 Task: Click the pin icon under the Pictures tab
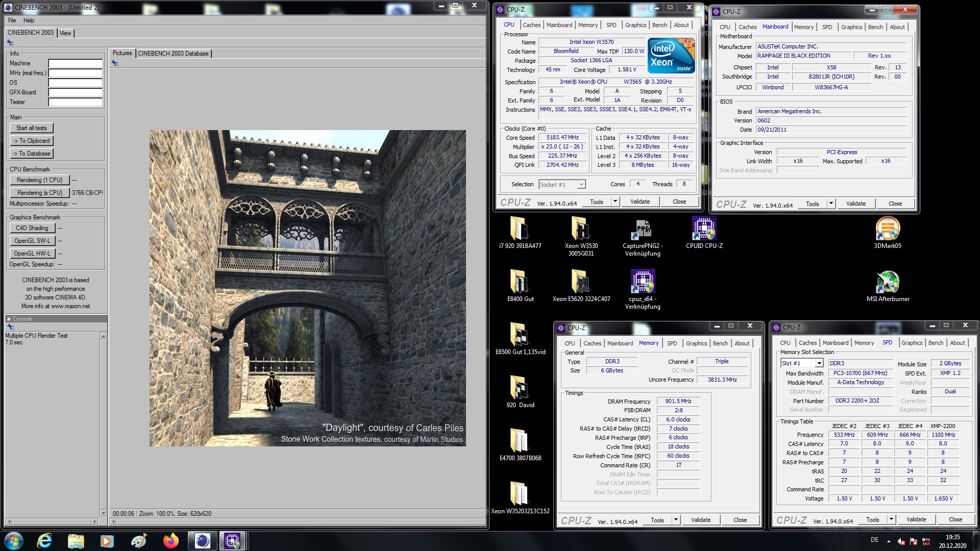[x=115, y=63]
